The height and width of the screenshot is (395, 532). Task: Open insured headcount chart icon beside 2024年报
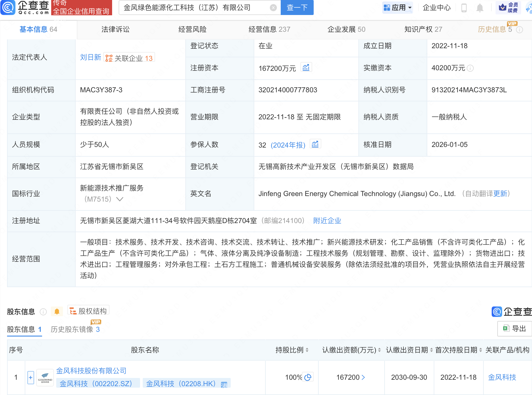[315, 144]
